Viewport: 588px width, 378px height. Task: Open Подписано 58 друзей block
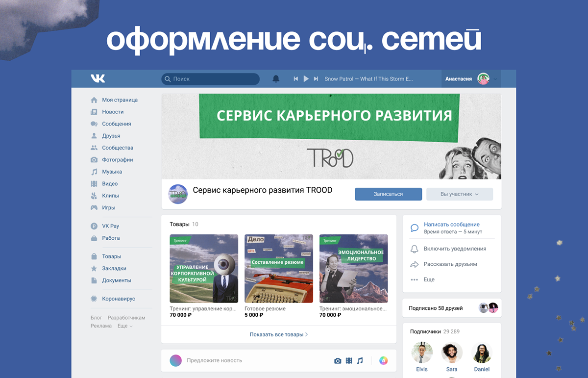point(452,308)
